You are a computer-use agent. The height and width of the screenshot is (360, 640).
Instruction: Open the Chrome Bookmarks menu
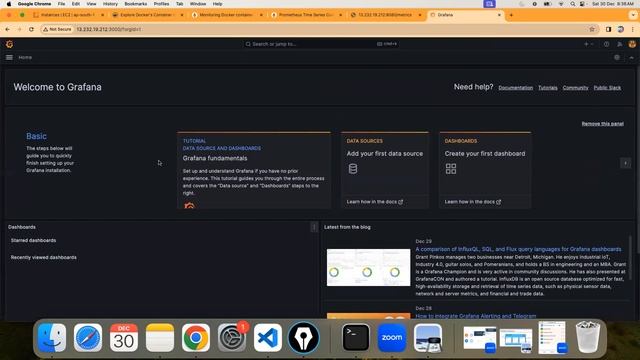pyautogui.click(x=136, y=4)
